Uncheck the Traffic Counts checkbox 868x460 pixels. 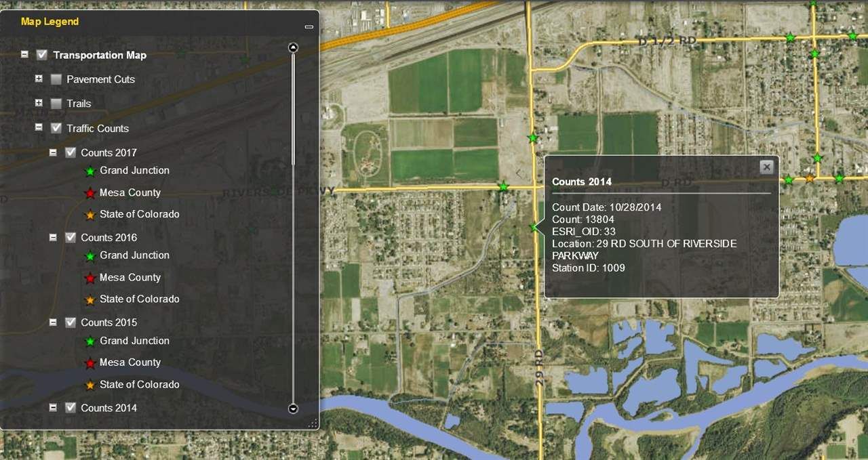pos(56,128)
